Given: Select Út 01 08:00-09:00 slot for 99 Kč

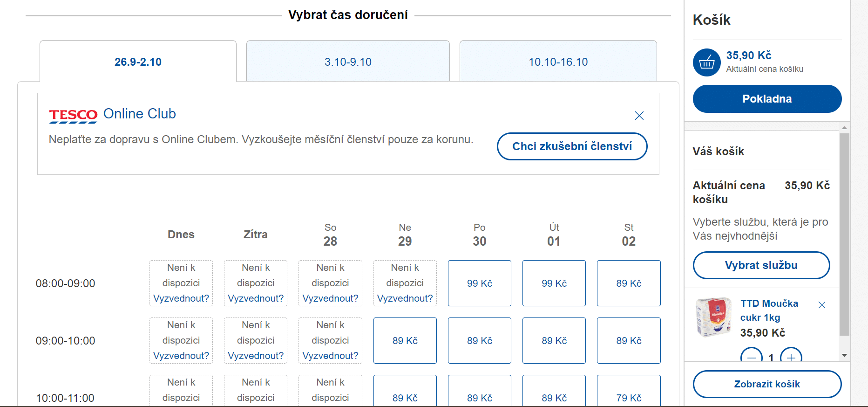Looking at the screenshot, I should click(x=554, y=283).
